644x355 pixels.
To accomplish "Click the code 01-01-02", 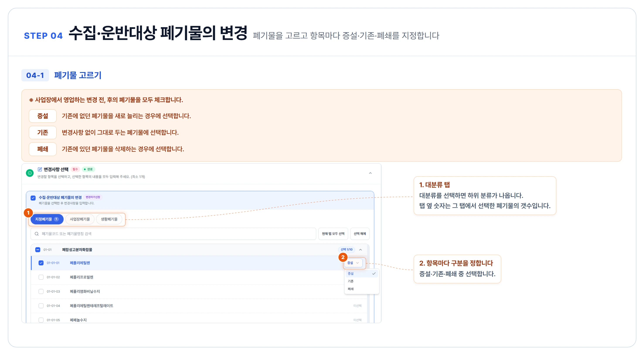I will pyautogui.click(x=53, y=277).
